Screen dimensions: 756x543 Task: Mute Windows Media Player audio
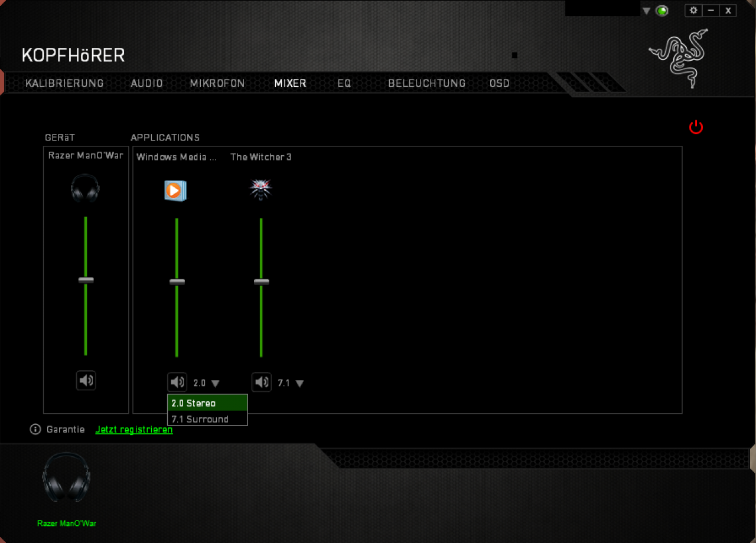pyautogui.click(x=177, y=382)
